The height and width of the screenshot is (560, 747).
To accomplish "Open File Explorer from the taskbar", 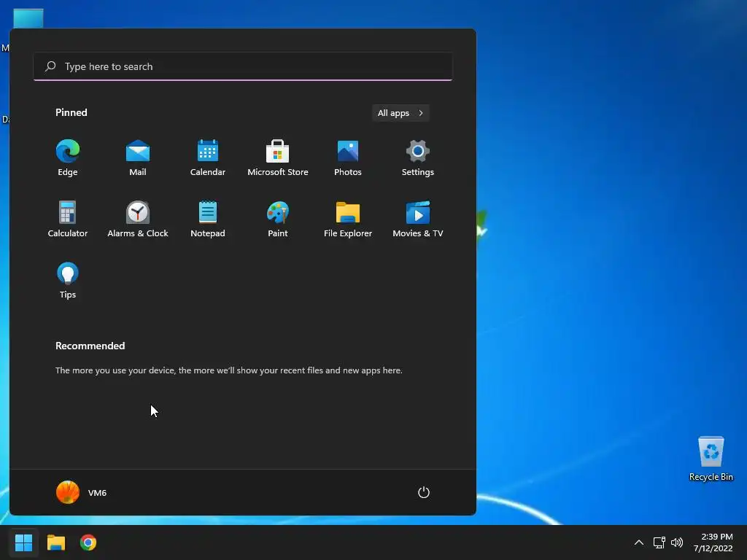I will [x=55, y=542].
